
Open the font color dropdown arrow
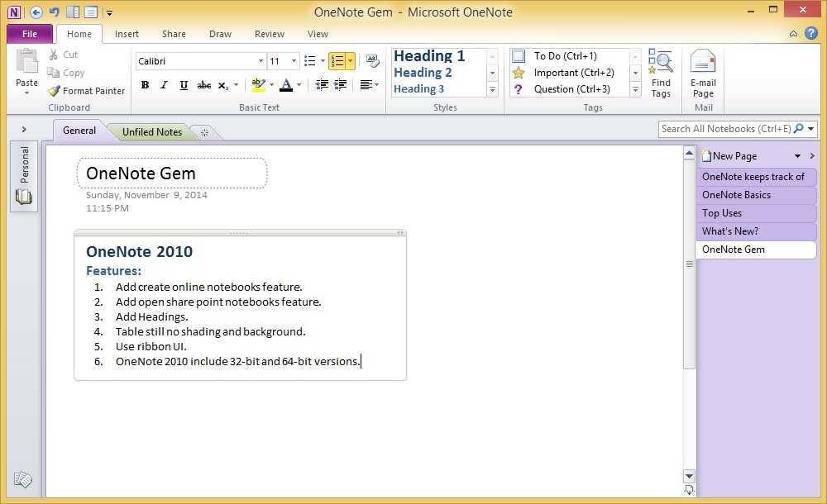tap(299, 85)
